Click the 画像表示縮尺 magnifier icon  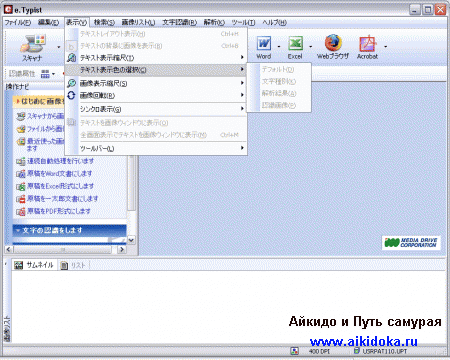click(x=71, y=83)
